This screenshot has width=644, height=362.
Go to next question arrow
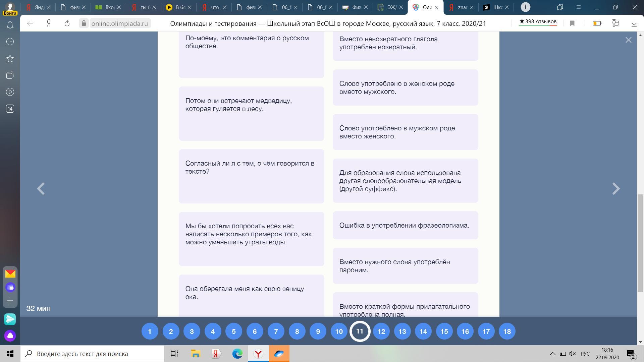pyautogui.click(x=616, y=189)
